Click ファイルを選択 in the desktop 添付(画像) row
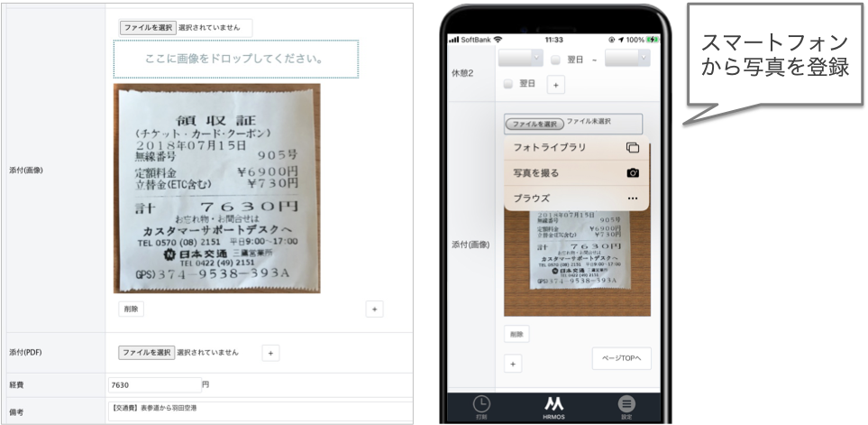This screenshot has height=425, width=868. pyautogui.click(x=147, y=27)
